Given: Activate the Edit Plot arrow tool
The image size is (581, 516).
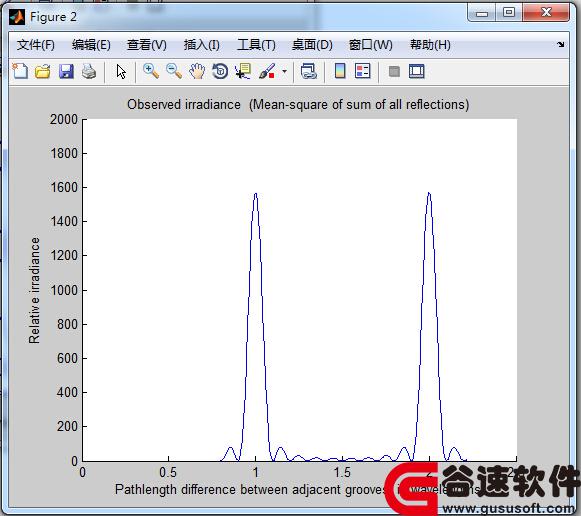Looking at the screenshot, I should [x=121, y=71].
